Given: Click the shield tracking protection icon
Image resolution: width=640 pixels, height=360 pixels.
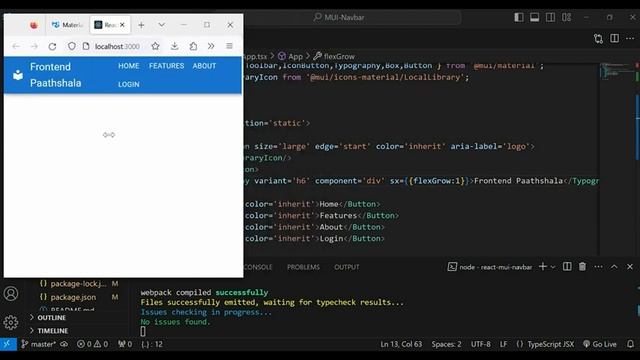Looking at the screenshot, I should (71, 46).
